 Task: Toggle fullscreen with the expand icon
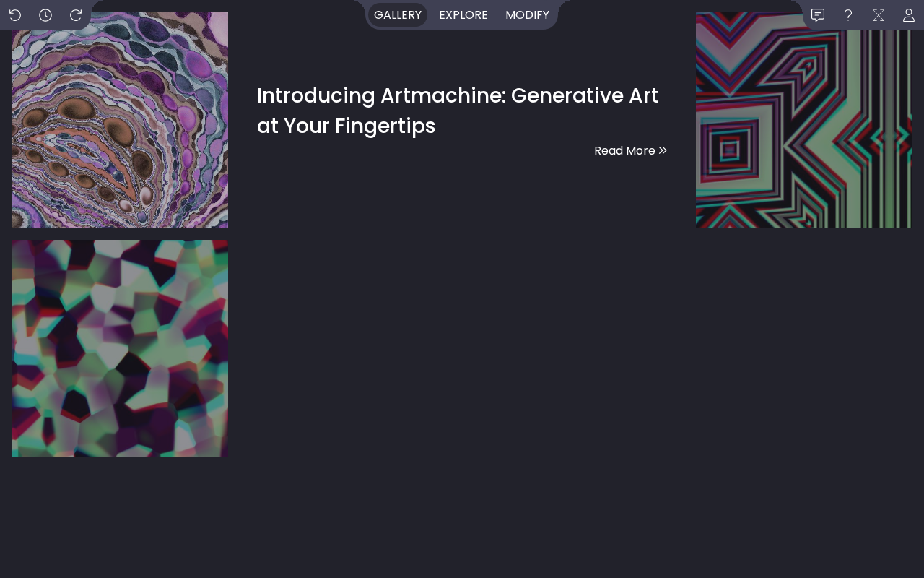pyautogui.click(x=879, y=15)
